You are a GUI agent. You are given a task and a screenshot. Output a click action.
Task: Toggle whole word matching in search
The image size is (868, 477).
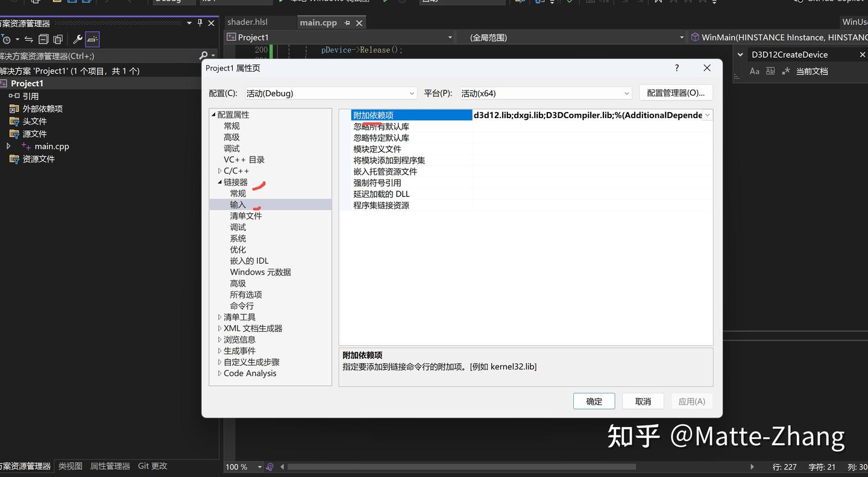tap(770, 71)
